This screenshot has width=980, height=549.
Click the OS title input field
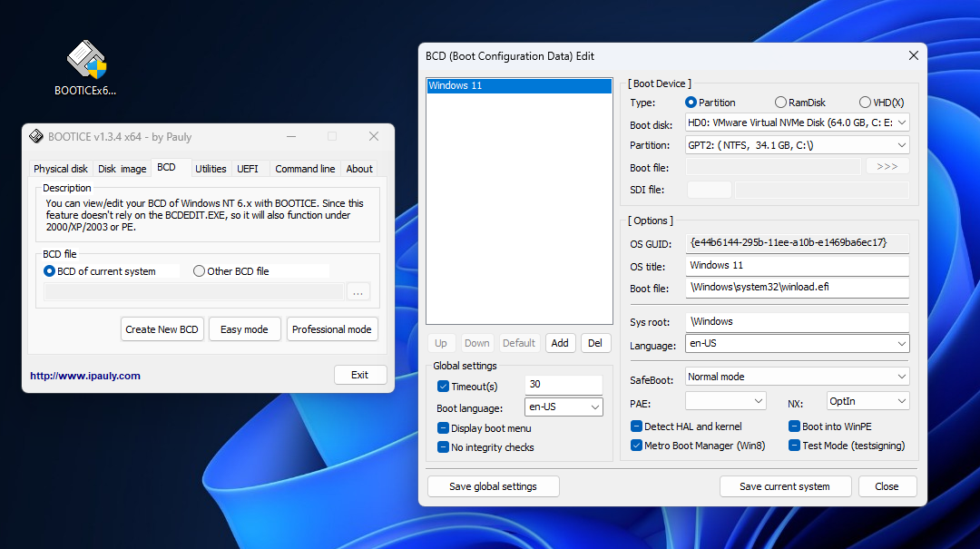(x=797, y=265)
